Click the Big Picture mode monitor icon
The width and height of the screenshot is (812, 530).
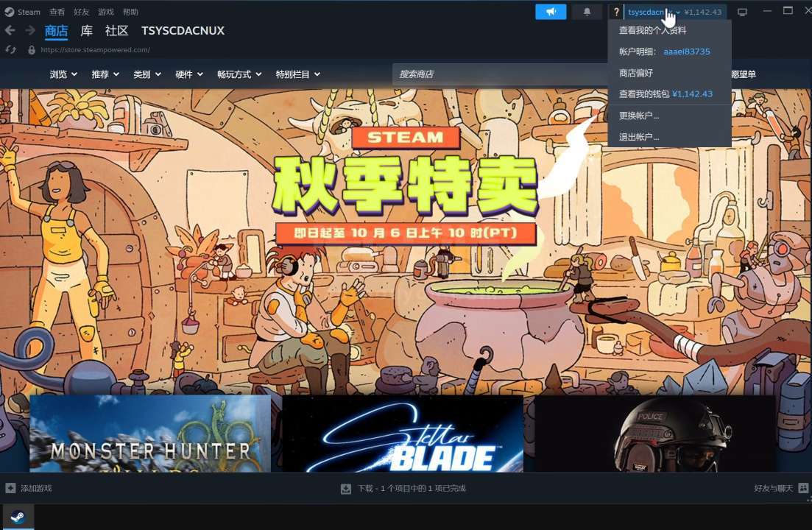click(742, 12)
